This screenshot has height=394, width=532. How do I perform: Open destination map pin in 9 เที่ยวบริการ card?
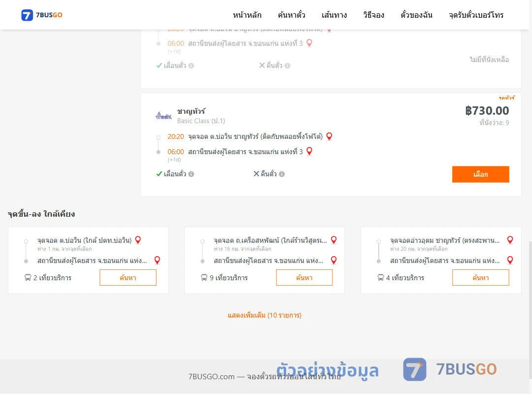tap(334, 261)
